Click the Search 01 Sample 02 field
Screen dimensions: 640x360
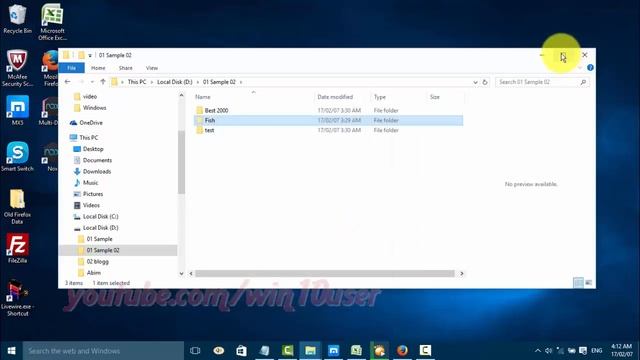point(542,82)
